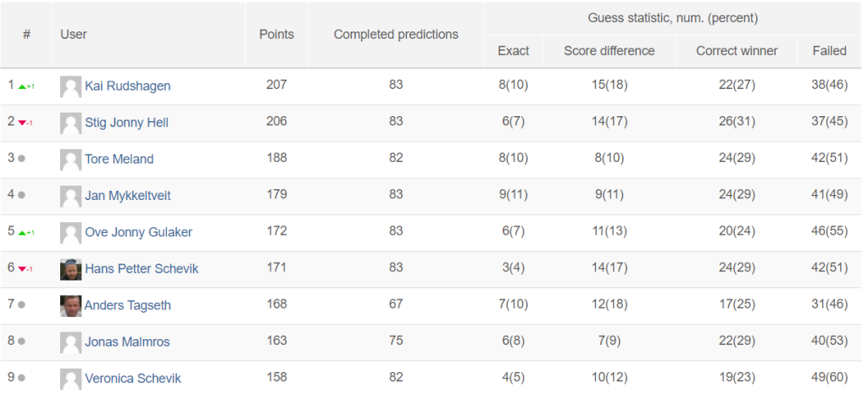Open Jonas Malmros's profile link
The image size is (868, 395).
tap(127, 342)
